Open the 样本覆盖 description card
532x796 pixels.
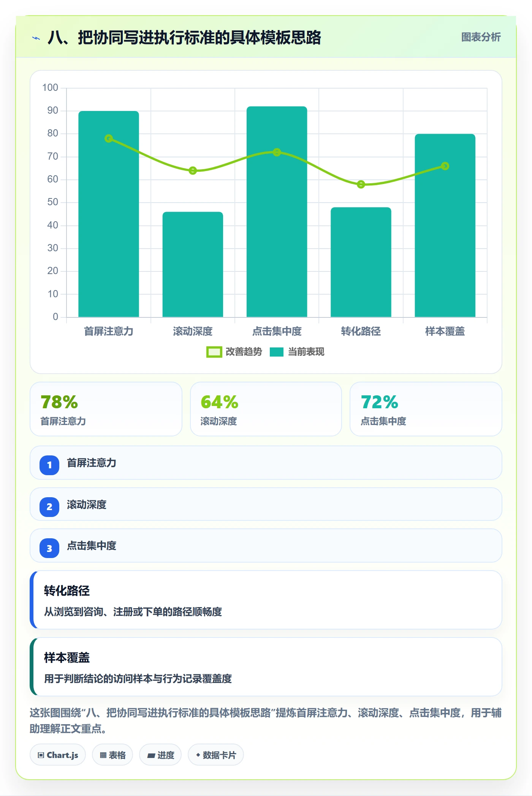[266, 667]
